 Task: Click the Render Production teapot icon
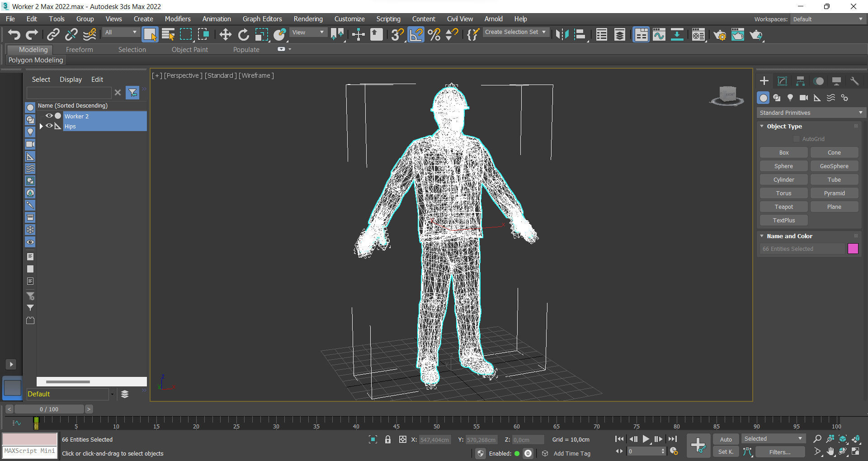pyautogui.click(x=756, y=34)
